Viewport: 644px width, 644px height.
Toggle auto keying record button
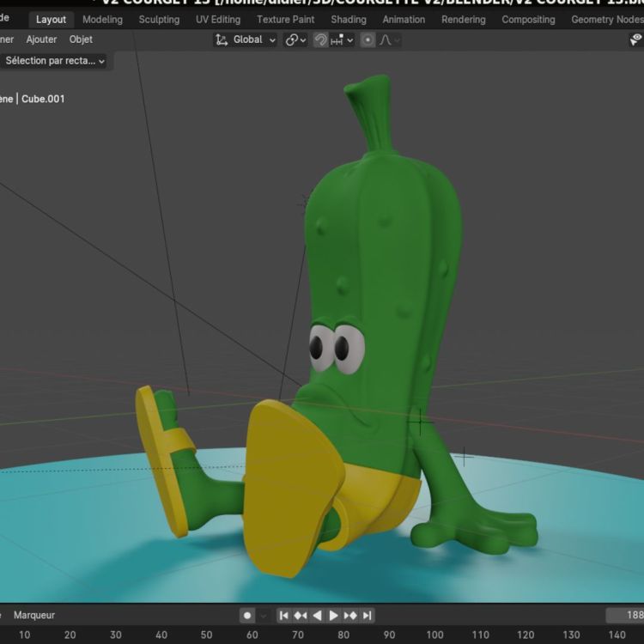[x=247, y=616]
